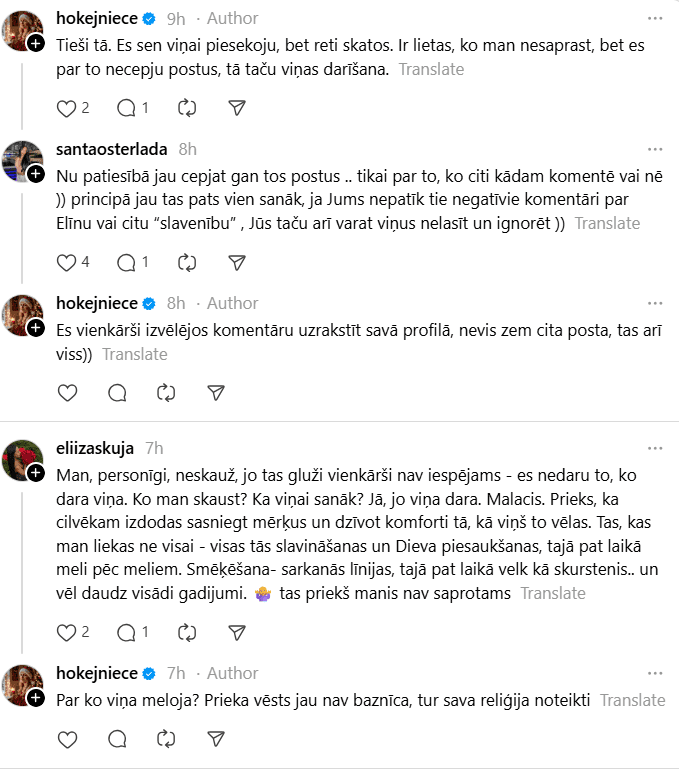Screen dimensions: 679x769
Task: Like hokejniece's 8h reply
Action: coord(67,393)
